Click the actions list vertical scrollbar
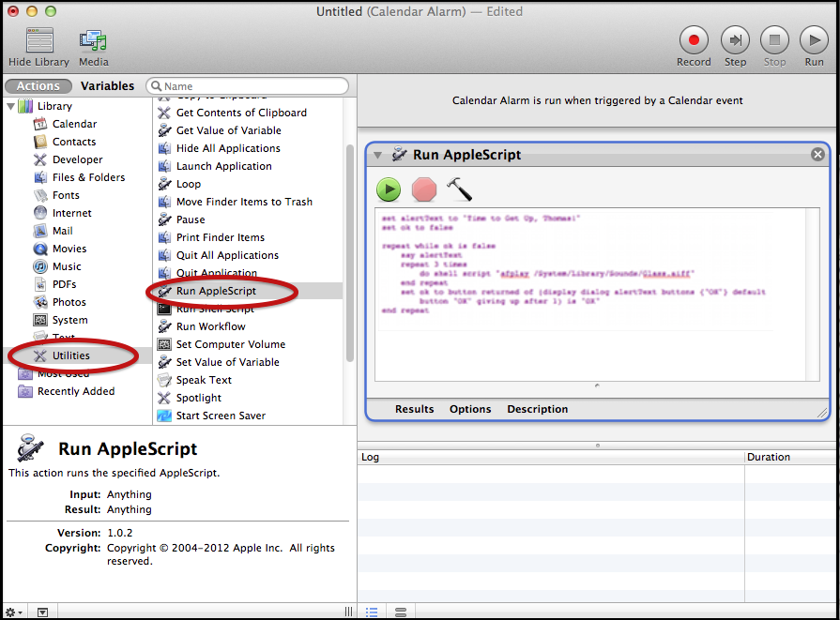 [x=350, y=253]
